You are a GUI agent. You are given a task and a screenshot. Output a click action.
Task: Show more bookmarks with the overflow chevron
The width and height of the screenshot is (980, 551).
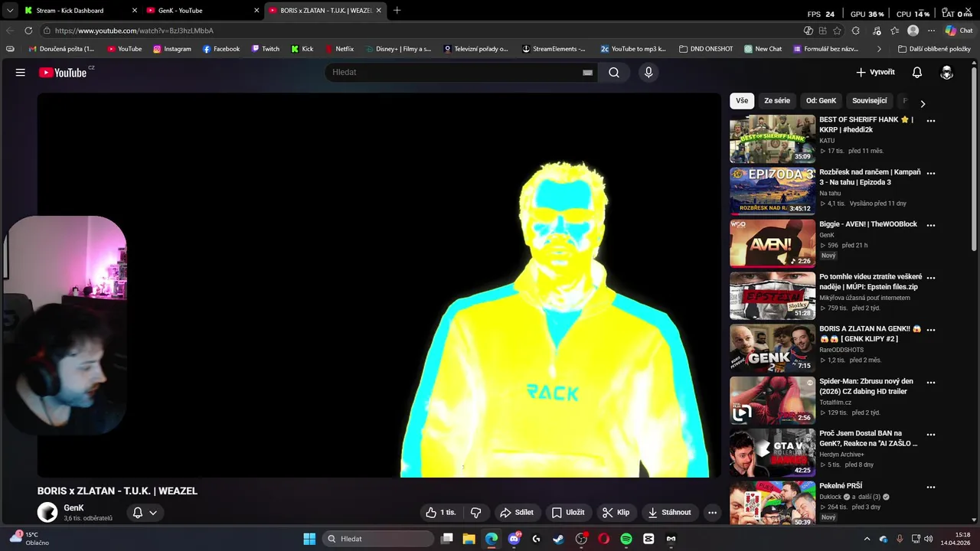879,49
